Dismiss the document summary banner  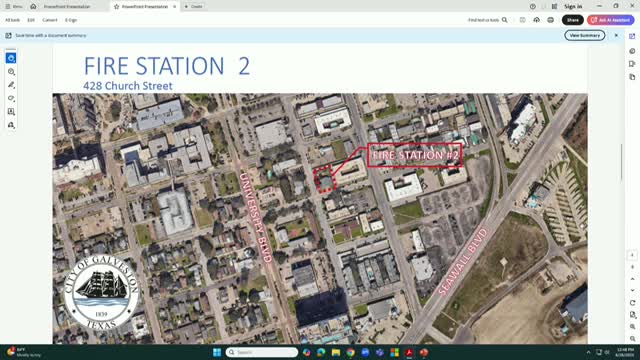(616, 36)
